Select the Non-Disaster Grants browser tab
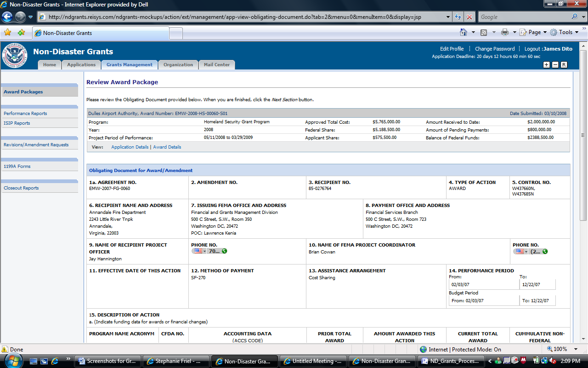588x368 pixels. pos(101,33)
